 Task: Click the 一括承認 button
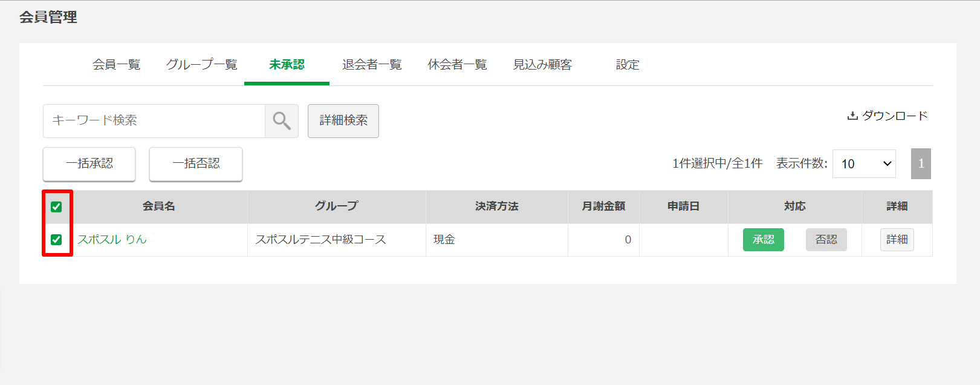89,164
